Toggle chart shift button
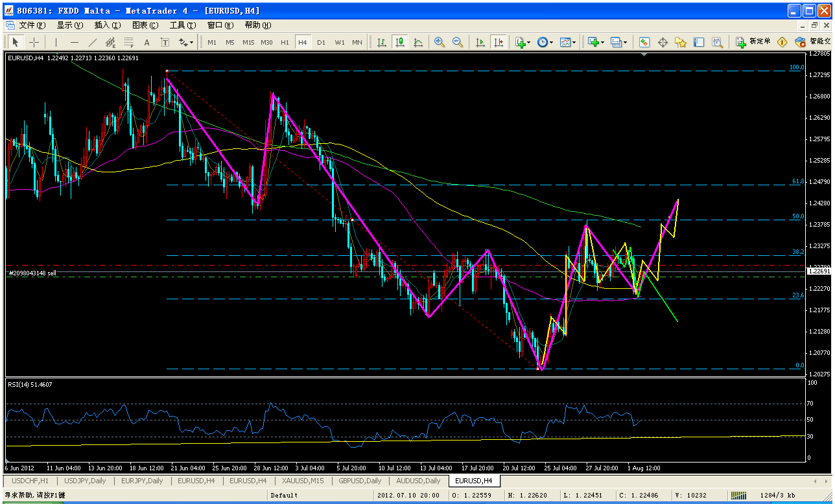The image size is (835, 504). 498,42
